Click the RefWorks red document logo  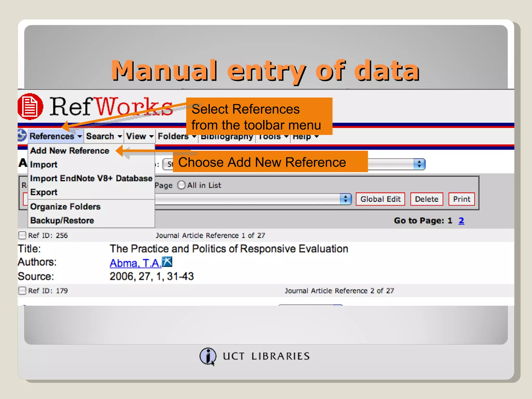click(30, 107)
